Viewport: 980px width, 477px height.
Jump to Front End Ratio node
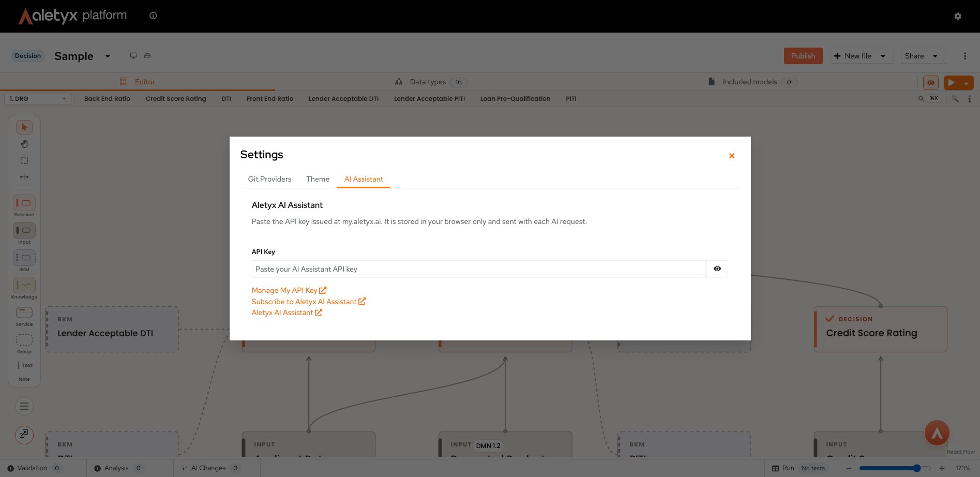click(270, 98)
